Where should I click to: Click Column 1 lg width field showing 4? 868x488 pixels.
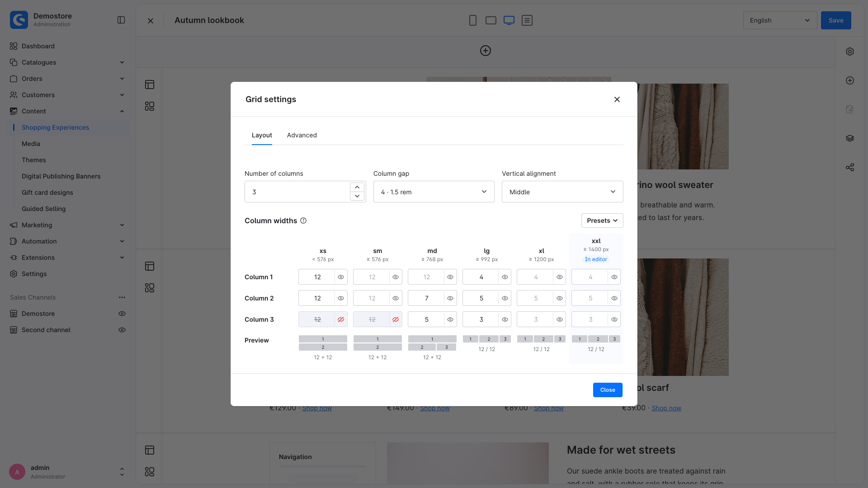481,277
